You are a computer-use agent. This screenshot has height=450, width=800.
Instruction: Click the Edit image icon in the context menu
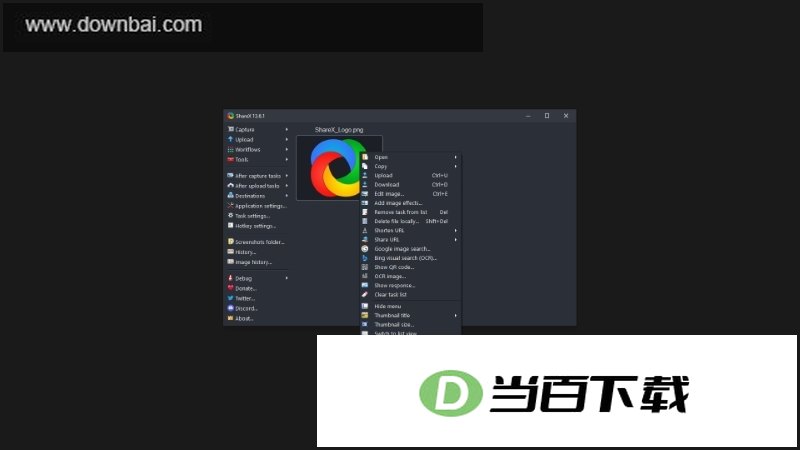[x=365, y=193]
